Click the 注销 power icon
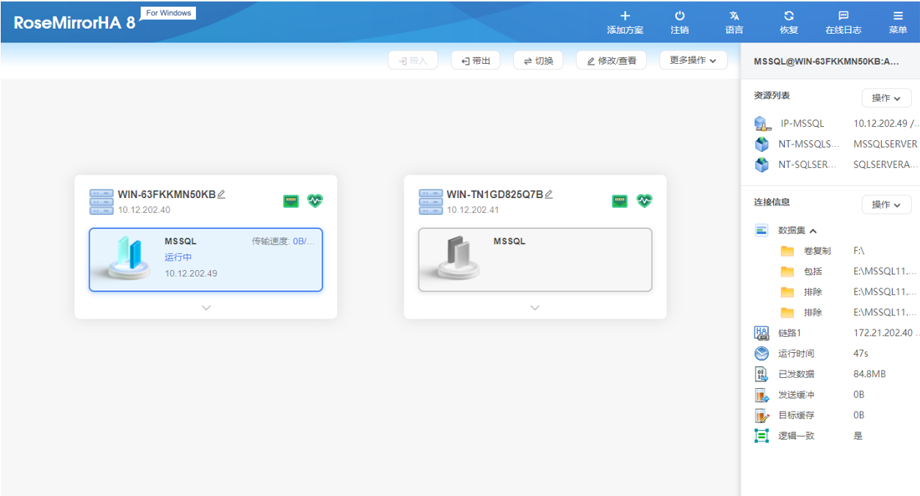Viewport: 920px width, 496px height. point(679,16)
